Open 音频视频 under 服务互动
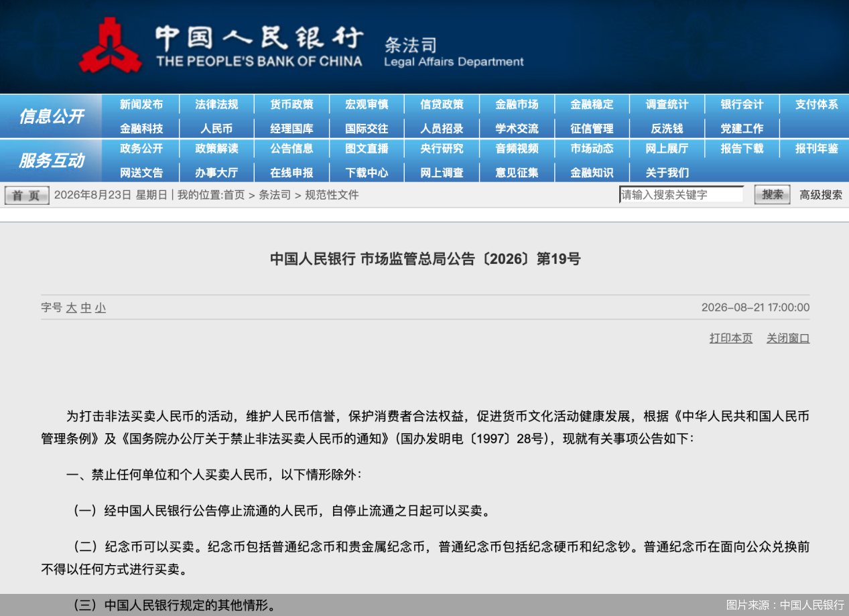849x616 pixels. pyautogui.click(x=517, y=149)
